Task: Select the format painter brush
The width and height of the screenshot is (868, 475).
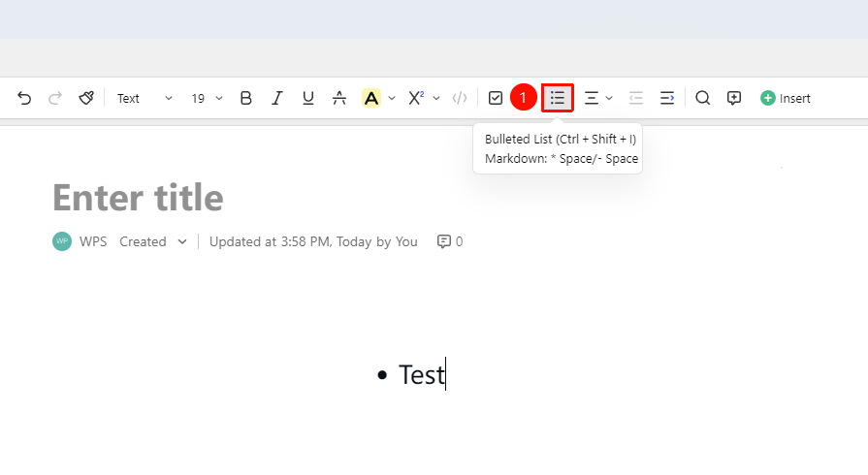Action: tap(86, 98)
